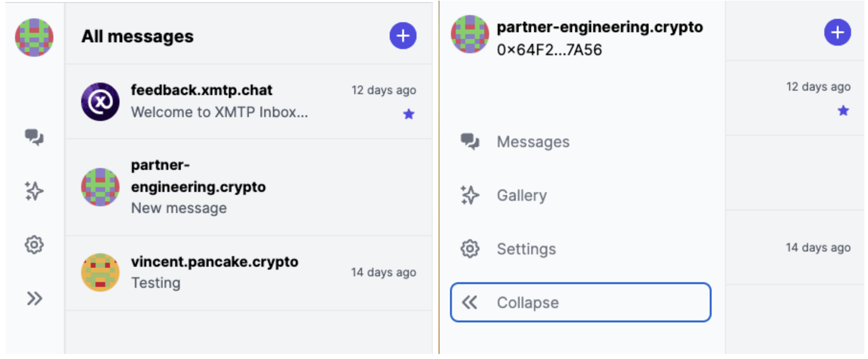The image size is (868, 359).
Task: Switch to the All messages view
Action: [138, 36]
